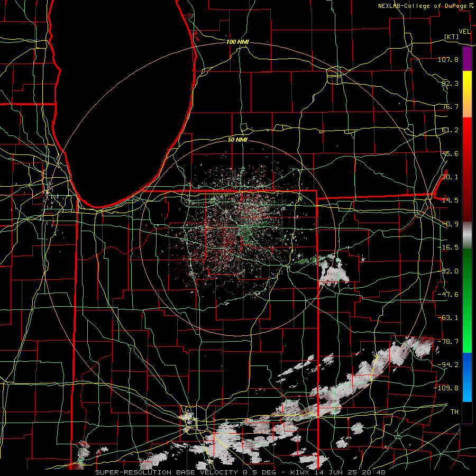The image size is (476, 476).
Task: Click the 45.6 velocity scale value
Action: (x=450, y=153)
